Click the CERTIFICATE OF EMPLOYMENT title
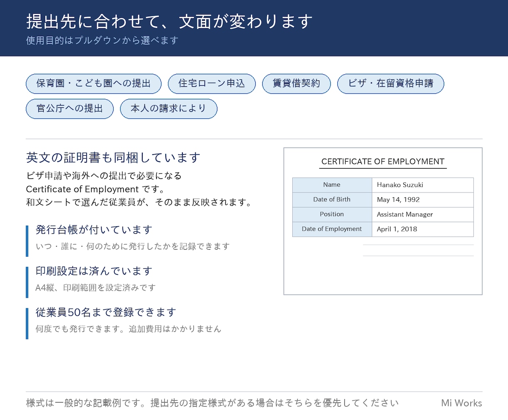 click(x=383, y=162)
